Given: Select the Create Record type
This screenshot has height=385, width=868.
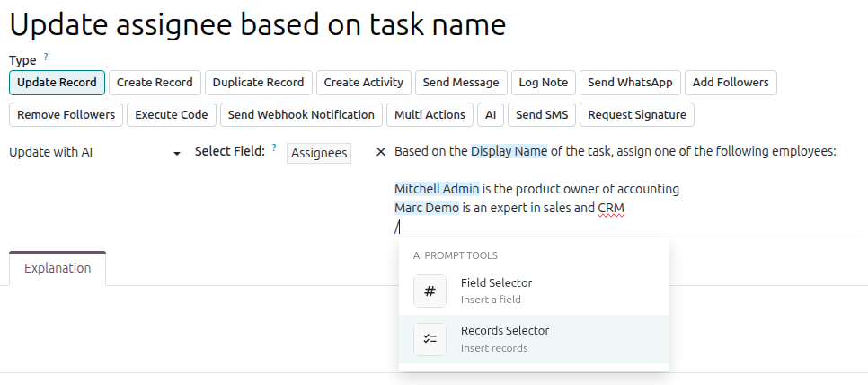Looking at the screenshot, I should click(x=155, y=83).
